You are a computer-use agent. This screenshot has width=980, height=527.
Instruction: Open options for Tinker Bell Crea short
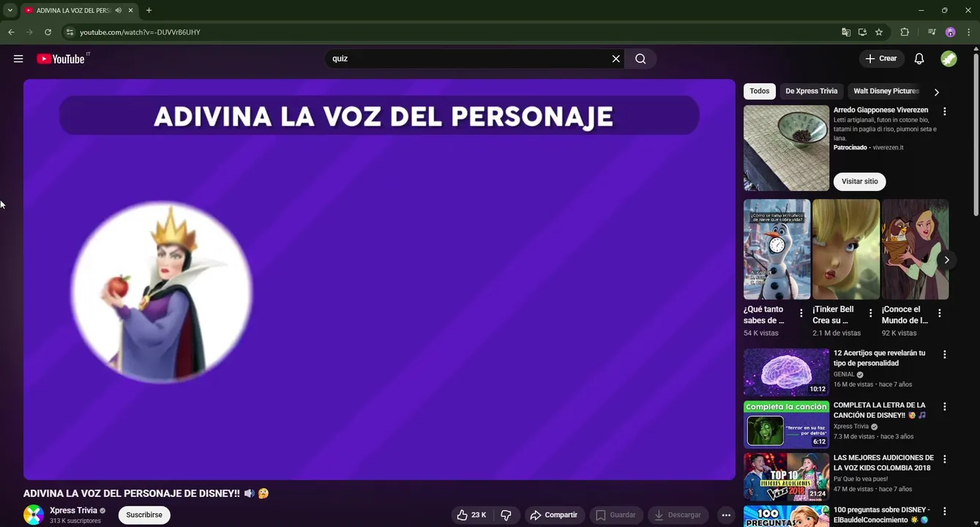[870, 313]
